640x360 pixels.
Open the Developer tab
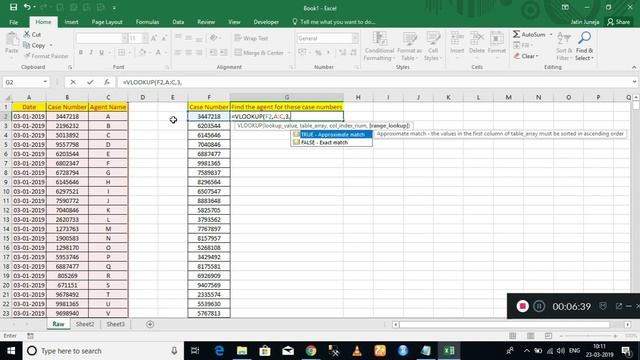266,22
